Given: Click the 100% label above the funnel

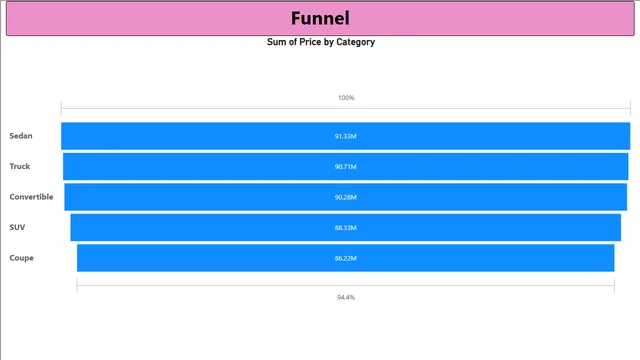Looking at the screenshot, I should (x=346, y=98).
